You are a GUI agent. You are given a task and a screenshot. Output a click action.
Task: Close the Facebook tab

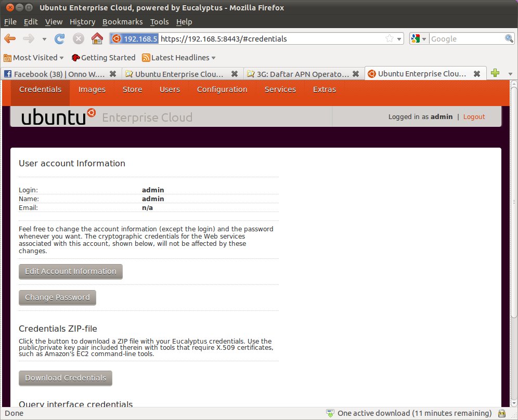pos(113,74)
